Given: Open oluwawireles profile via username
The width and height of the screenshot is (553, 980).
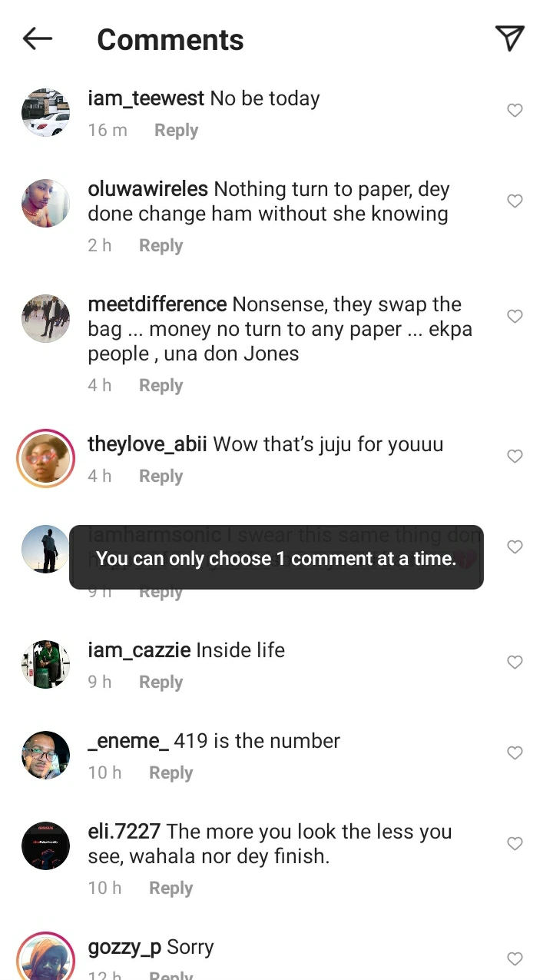Looking at the screenshot, I should pos(147,189).
